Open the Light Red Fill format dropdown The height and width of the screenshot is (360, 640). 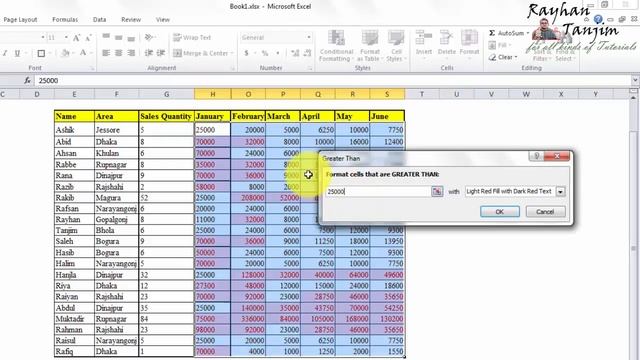560,191
